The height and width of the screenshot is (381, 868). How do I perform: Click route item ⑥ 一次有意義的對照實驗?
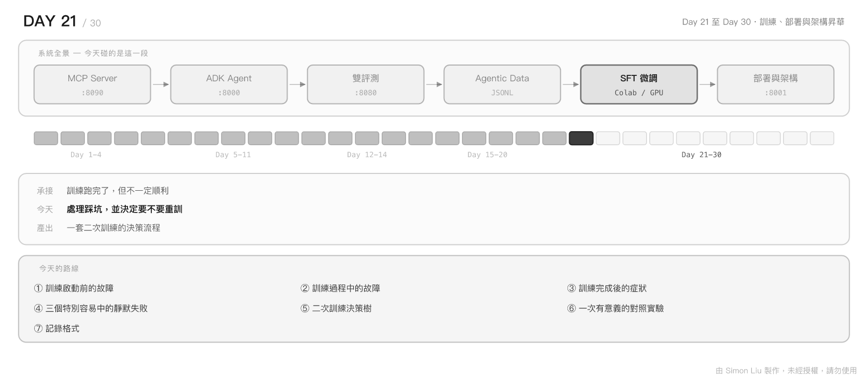615,308
